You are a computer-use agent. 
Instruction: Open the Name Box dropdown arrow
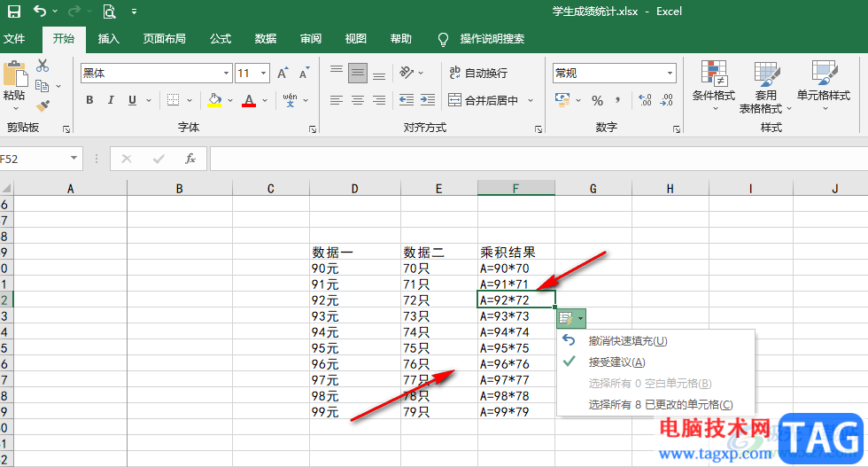point(74,159)
